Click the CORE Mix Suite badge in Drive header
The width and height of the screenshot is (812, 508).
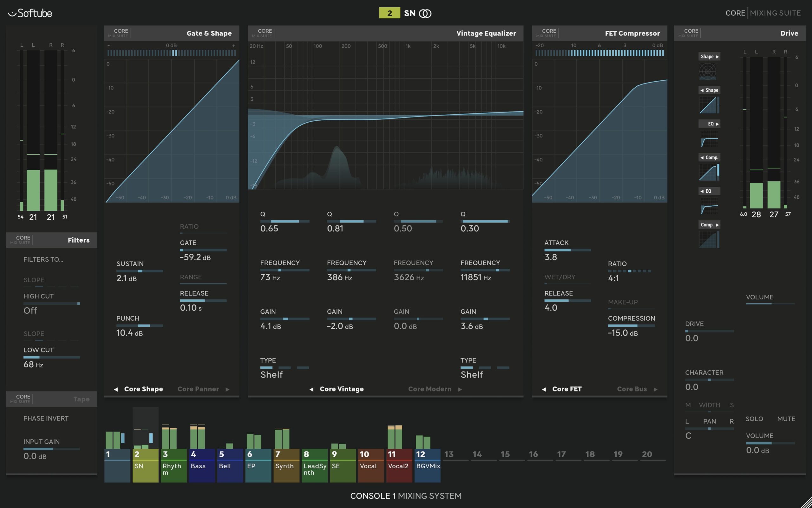coord(689,33)
